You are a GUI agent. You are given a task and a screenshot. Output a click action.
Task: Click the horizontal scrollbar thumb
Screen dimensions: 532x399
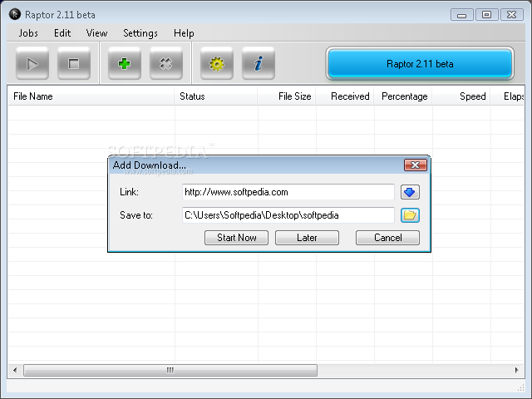(170, 370)
